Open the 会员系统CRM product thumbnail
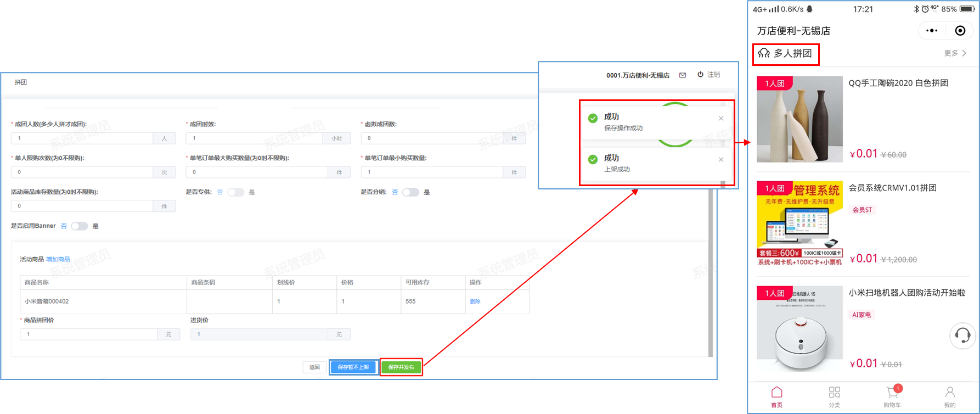 [799, 224]
